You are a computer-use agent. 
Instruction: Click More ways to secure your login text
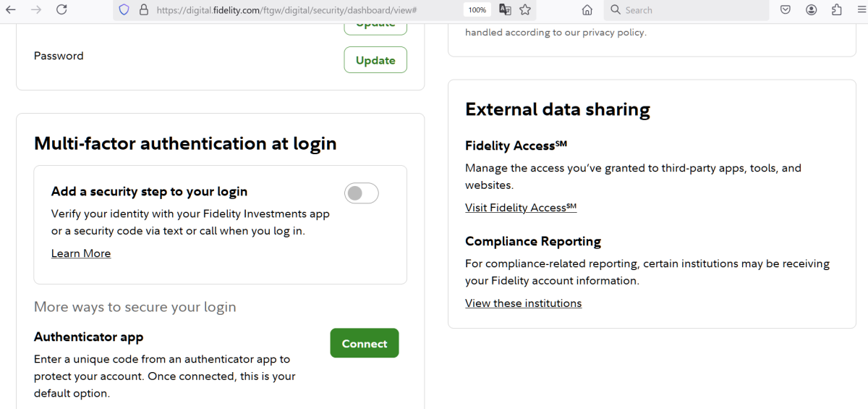[x=135, y=307]
